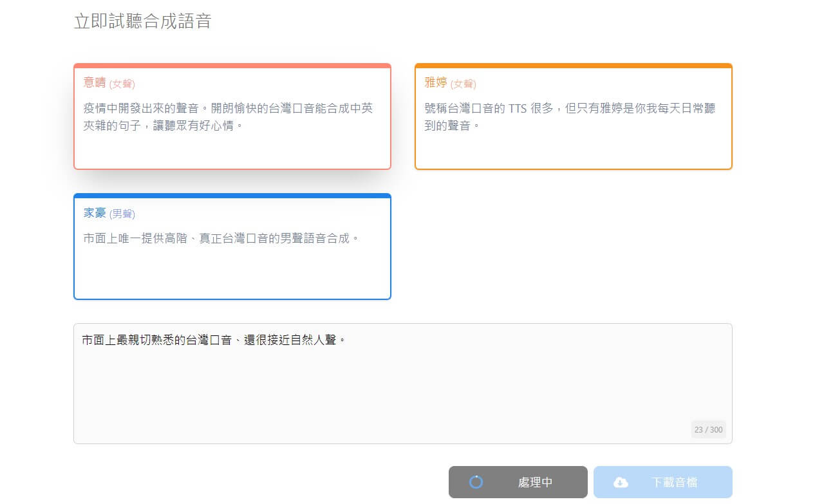Click the (女聲) label beside 意晴

tap(122, 84)
